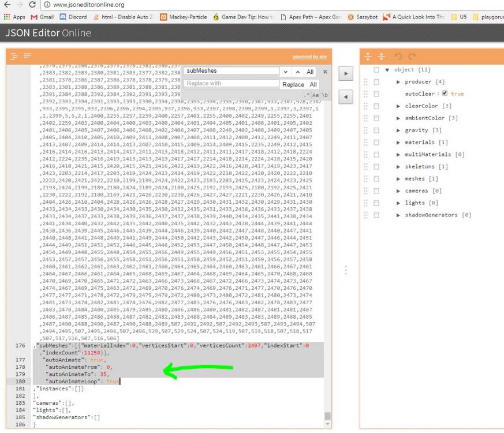Viewport: 504px width, 433px height.
Task: Open the Apps bookmarks grid
Action: click(x=14, y=17)
